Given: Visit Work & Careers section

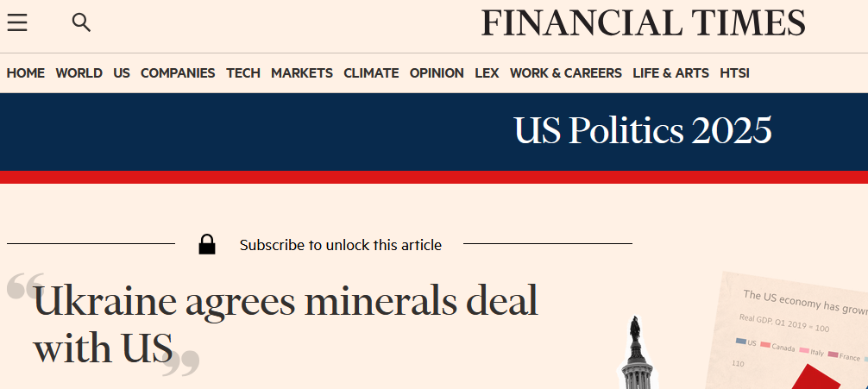Looking at the screenshot, I should tap(566, 73).
